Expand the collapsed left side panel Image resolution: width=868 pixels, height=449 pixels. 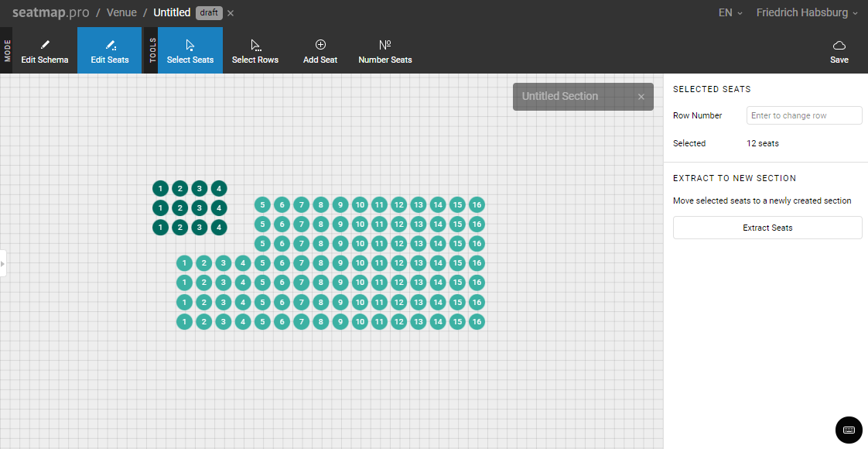point(3,263)
